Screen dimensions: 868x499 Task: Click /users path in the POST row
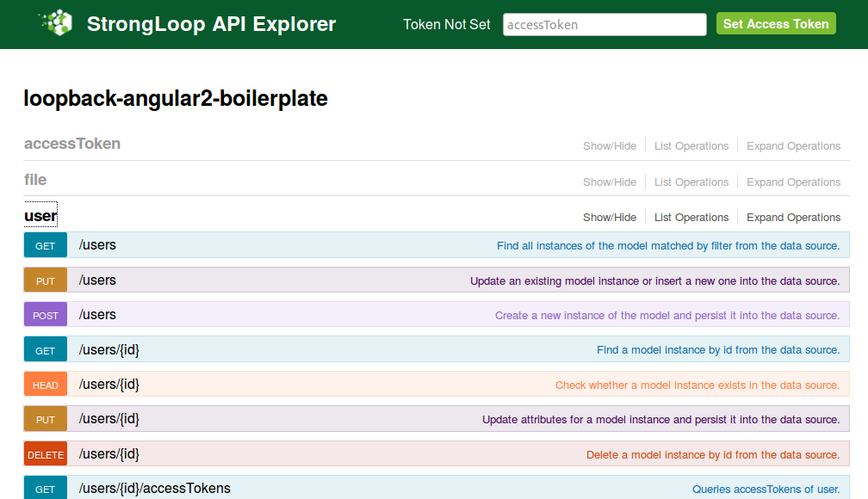tap(97, 314)
